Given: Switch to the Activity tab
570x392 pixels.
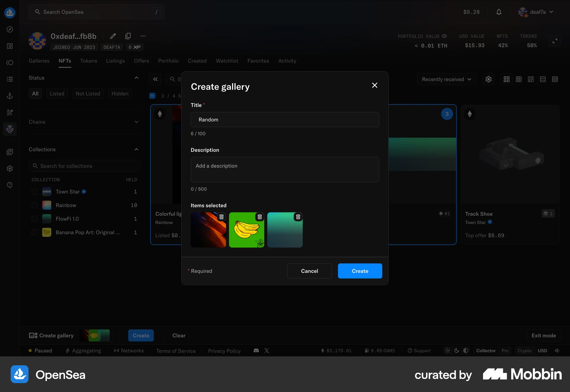Looking at the screenshot, I should click(287, 61).
